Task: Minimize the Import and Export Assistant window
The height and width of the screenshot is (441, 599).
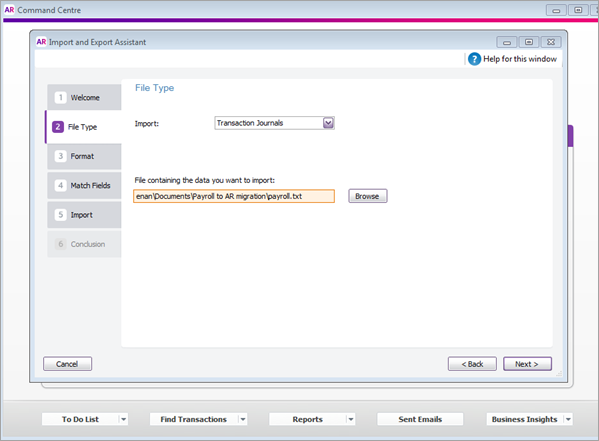Action: 507,42
